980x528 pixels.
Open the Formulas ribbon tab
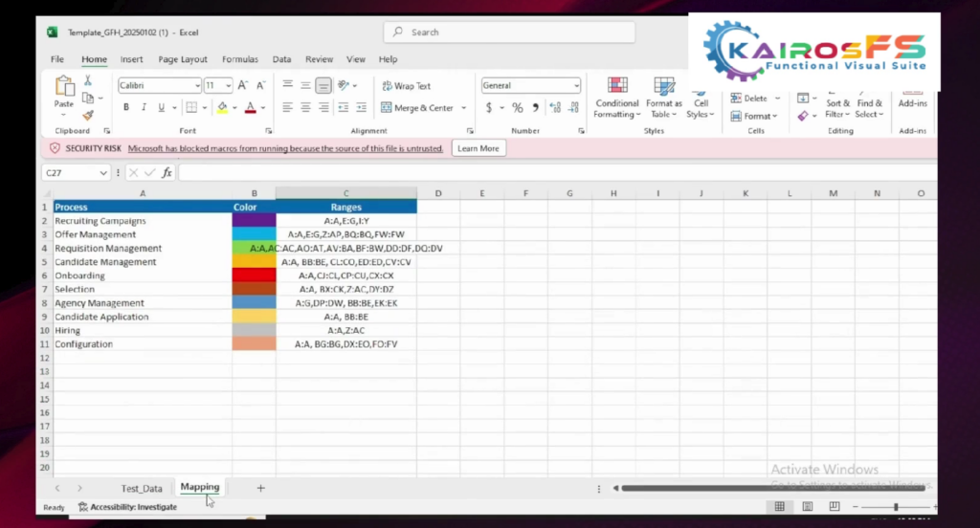point(240,59)
